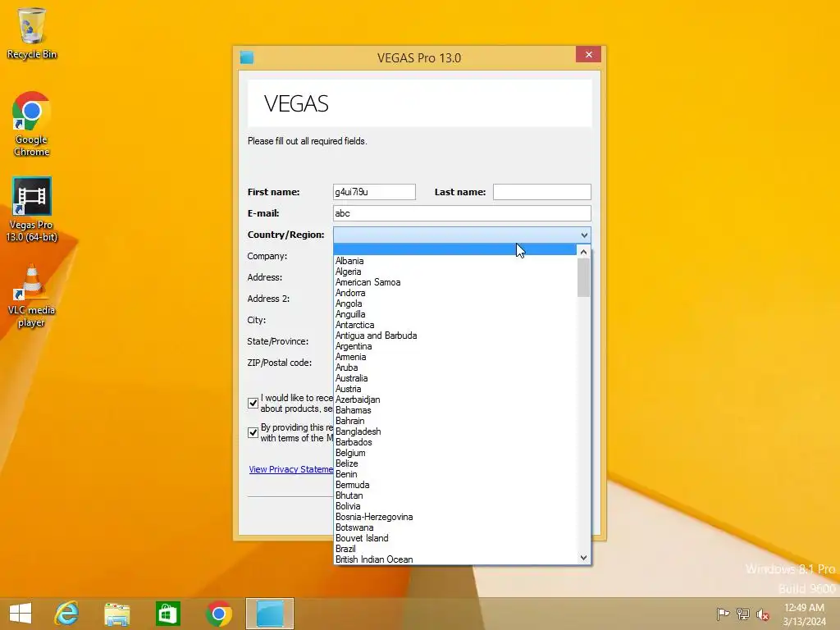Toggle the 'I would like to receive' checkbox
Viewport: 840px width, 630px height.
coord(253,403)
